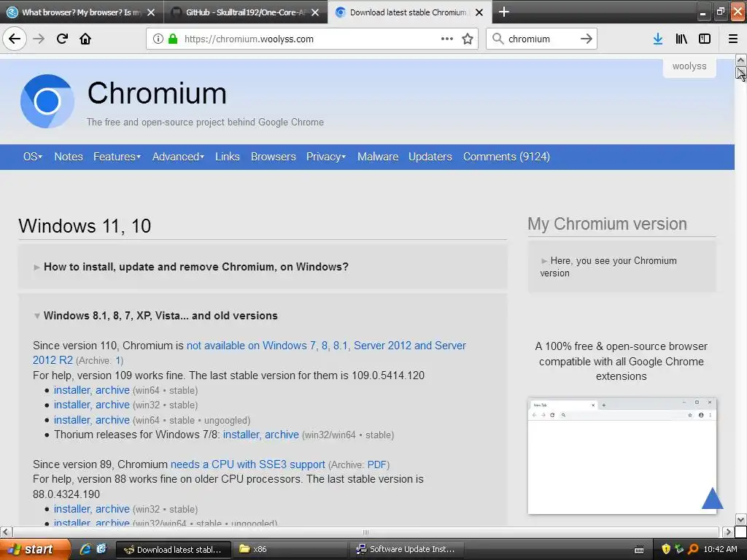View secure connection padlock details
The width and height of the screenshot is (747, 560).
pos(172,39)
